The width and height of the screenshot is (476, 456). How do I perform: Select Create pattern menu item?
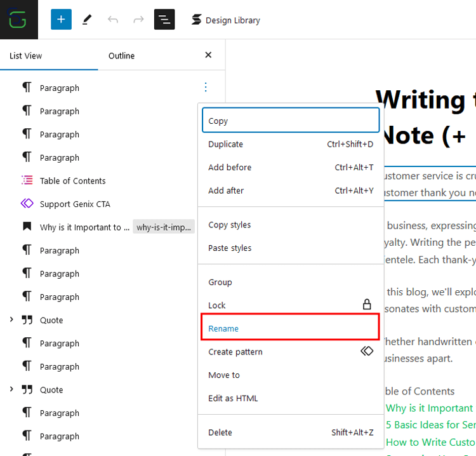[x=291, y=352]
